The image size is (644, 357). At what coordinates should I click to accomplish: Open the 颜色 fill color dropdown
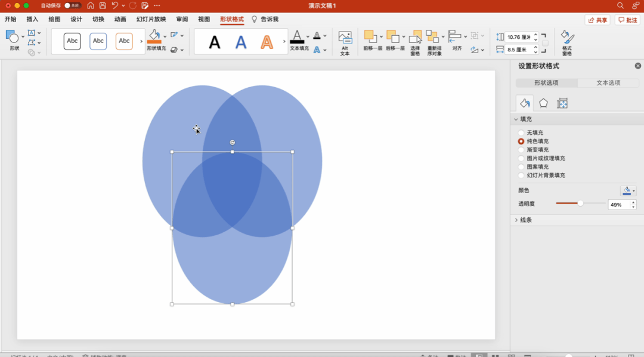tap(633, 191)
